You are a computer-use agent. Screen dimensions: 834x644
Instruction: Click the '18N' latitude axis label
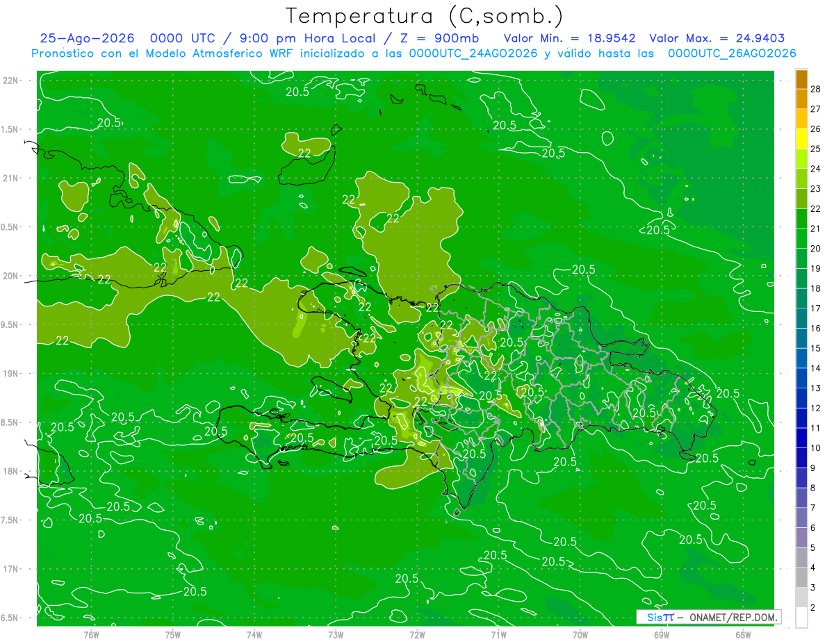[x=10, y=471]
